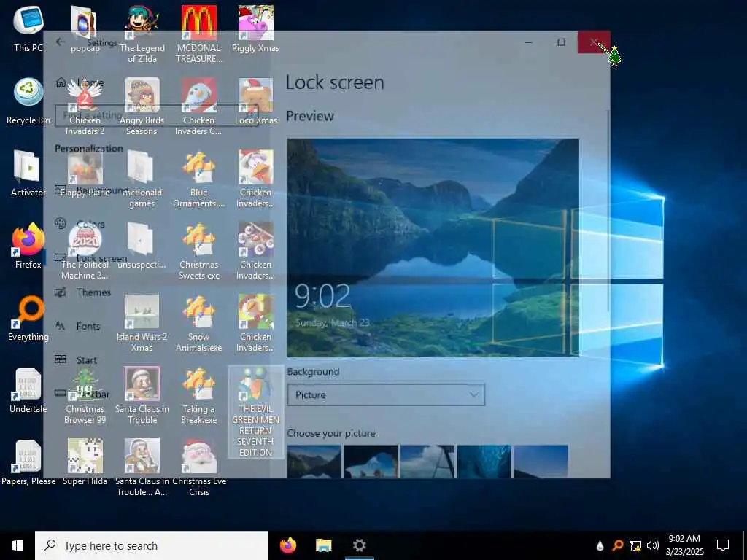Open Colors in Personalization sidebar

80,224
